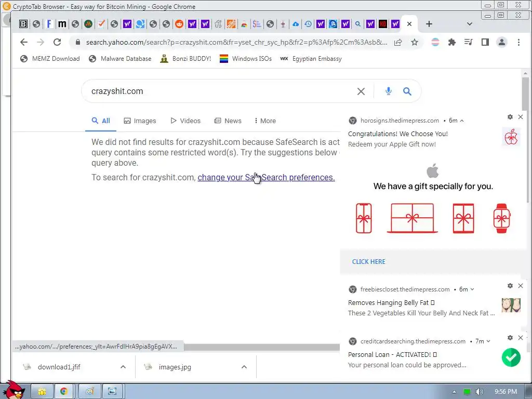
Task: Dismiss the Personal Loan notification
Action: 521,338
